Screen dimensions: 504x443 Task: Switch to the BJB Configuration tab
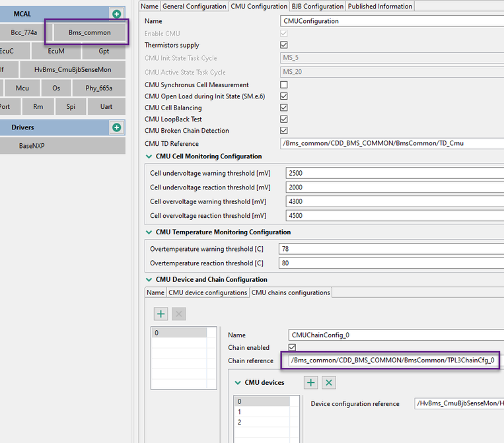[x=317, y=6]
